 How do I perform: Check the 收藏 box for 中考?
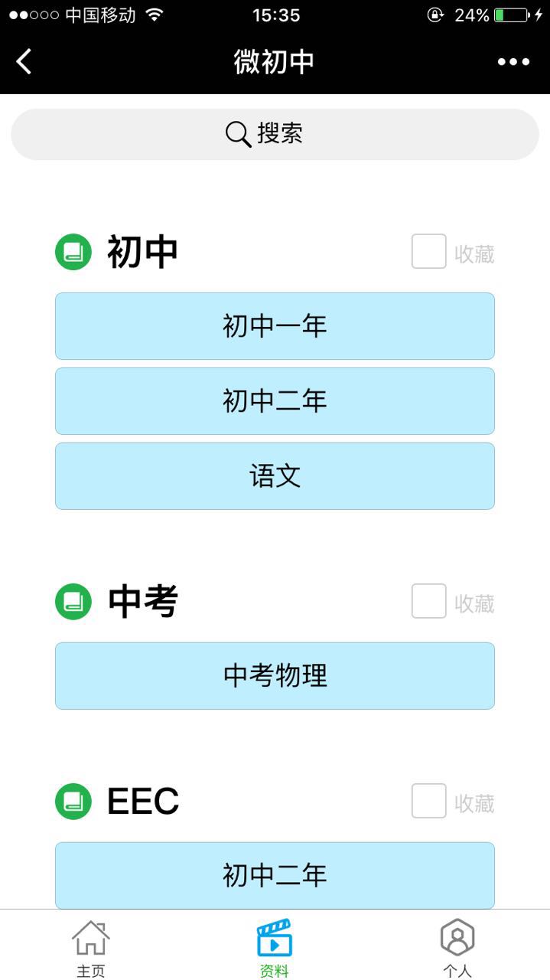pyautogui.click(x=429, y=602)
